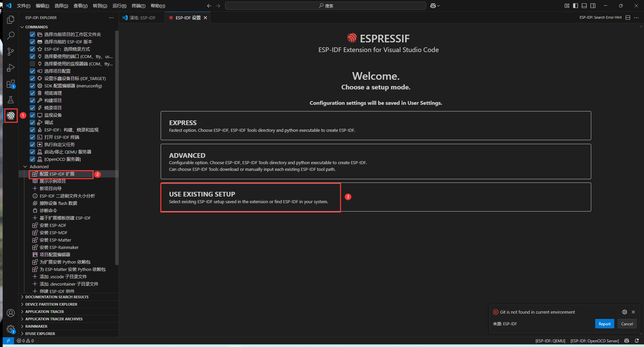Select 安装 ESP-ADF tree item
The image size is (644, 347).
coord(68,225)
